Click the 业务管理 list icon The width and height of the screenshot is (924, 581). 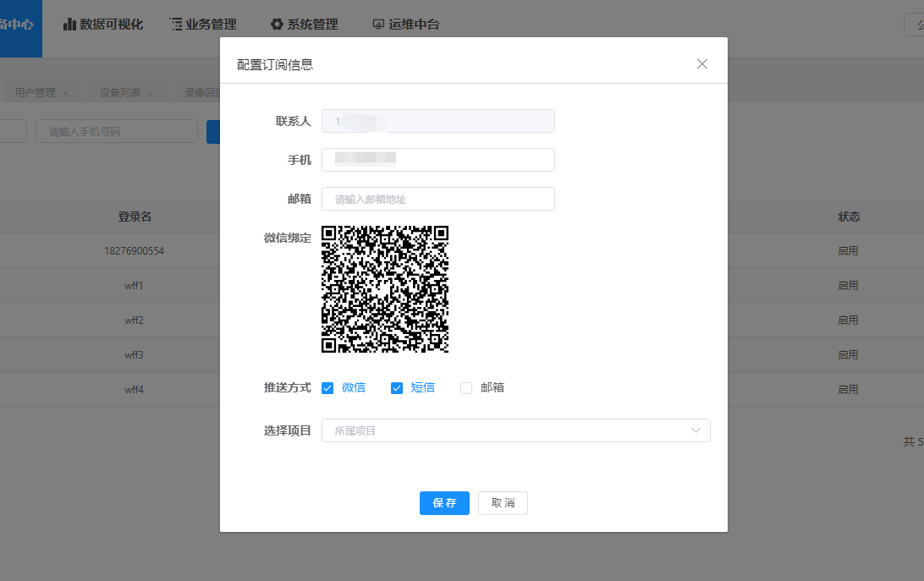tap(176, 25)
